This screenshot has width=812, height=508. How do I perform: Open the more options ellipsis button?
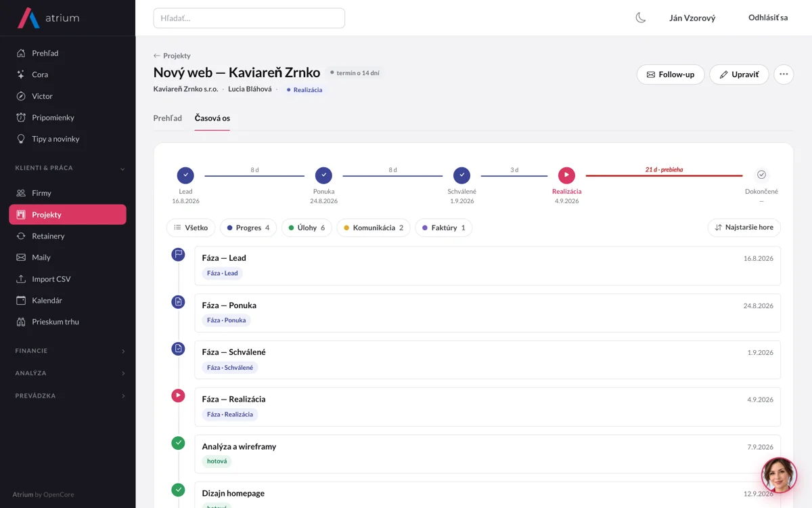784,75
